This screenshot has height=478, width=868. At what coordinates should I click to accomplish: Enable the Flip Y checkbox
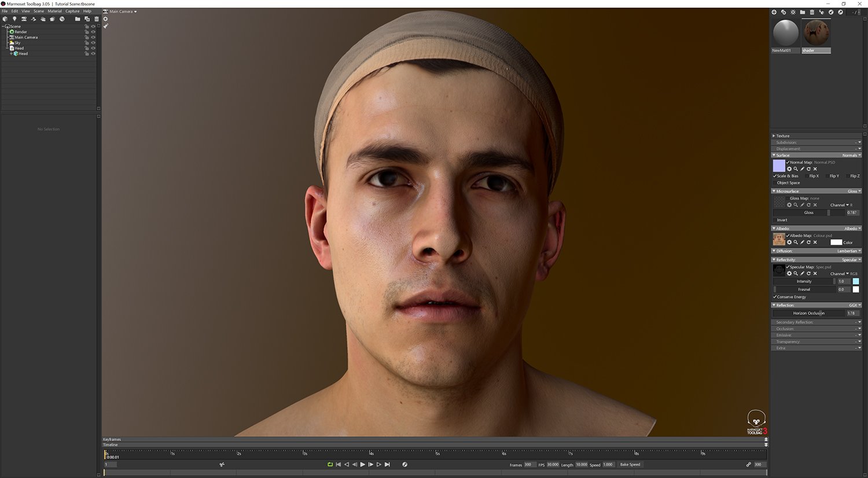(827, 176)
